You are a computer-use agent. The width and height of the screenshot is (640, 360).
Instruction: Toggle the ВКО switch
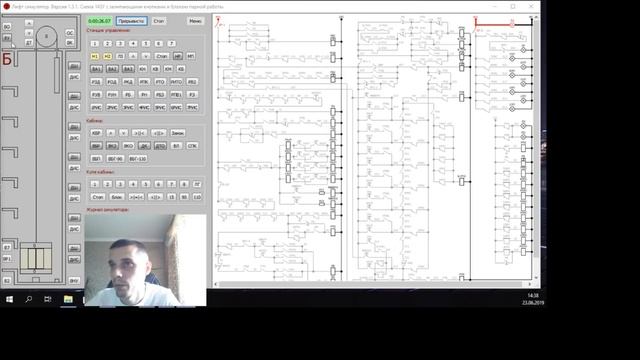[x=128, y=146]
